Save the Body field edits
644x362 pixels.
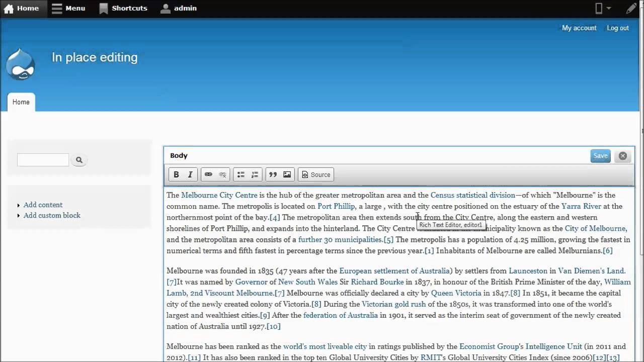point(600,156)
